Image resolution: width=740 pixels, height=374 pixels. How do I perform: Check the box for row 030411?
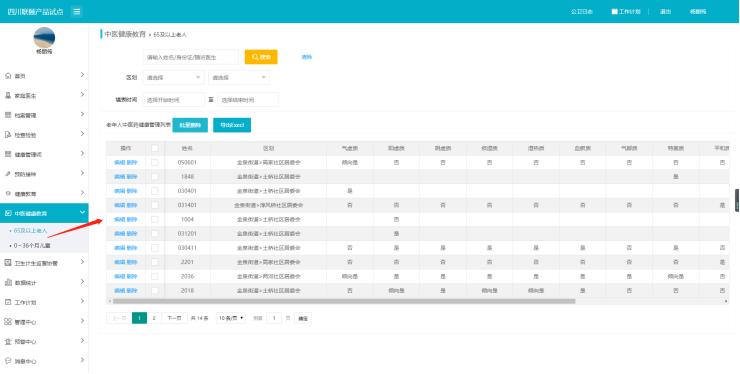155,248
